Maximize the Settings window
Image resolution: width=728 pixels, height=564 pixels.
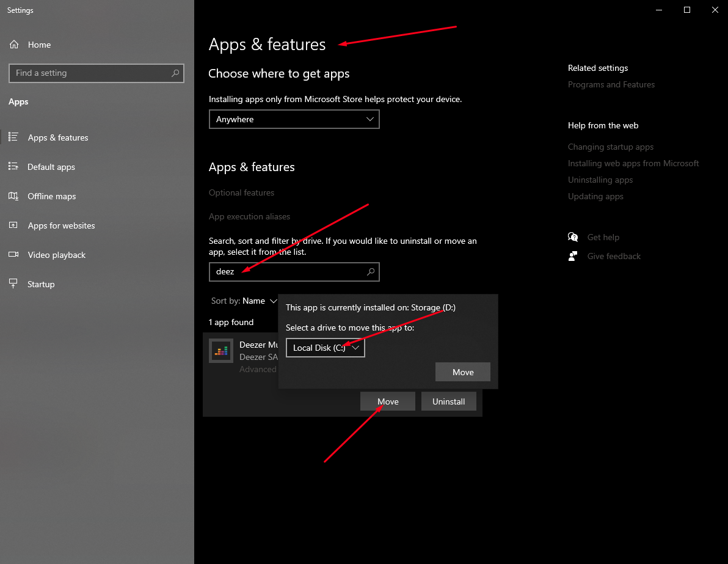point(687,10)
